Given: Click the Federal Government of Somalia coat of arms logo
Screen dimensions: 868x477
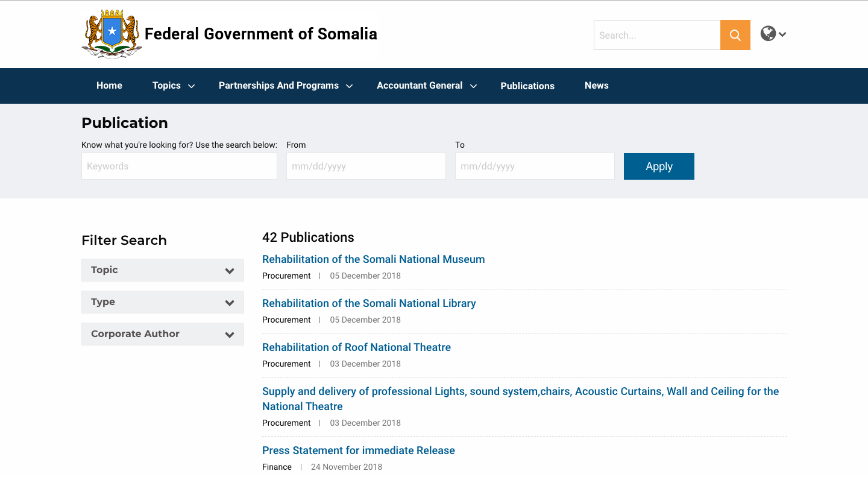Looking at the screenshot, I should pos(112,33).
